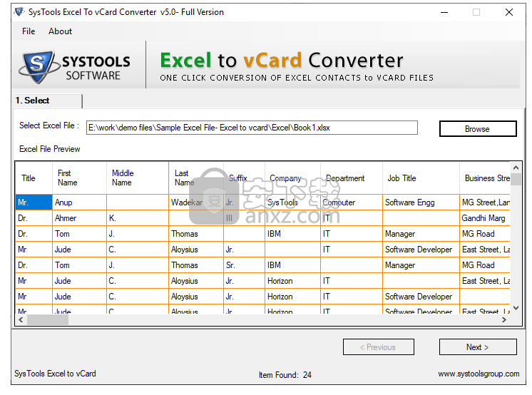532x395 pixels.
Task: Click the SysTools Excel to vCard status label
Action: click(x=55, y=374)
